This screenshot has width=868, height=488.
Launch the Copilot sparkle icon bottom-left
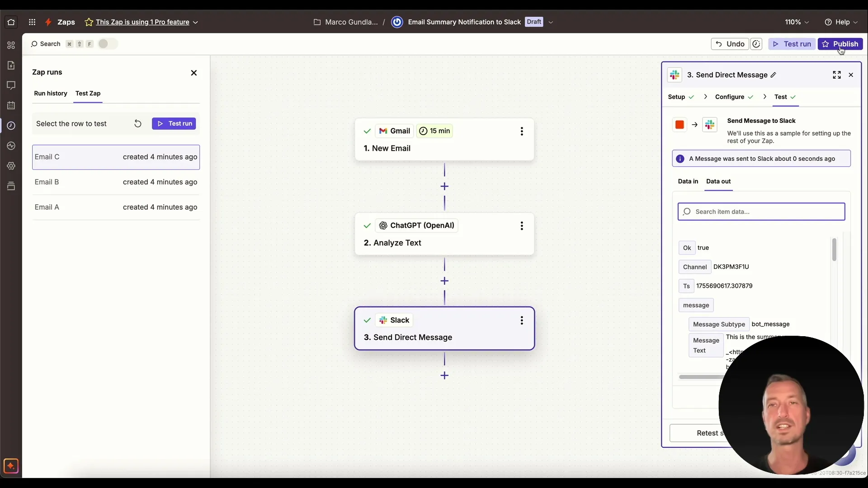click(x=11, y=466)
